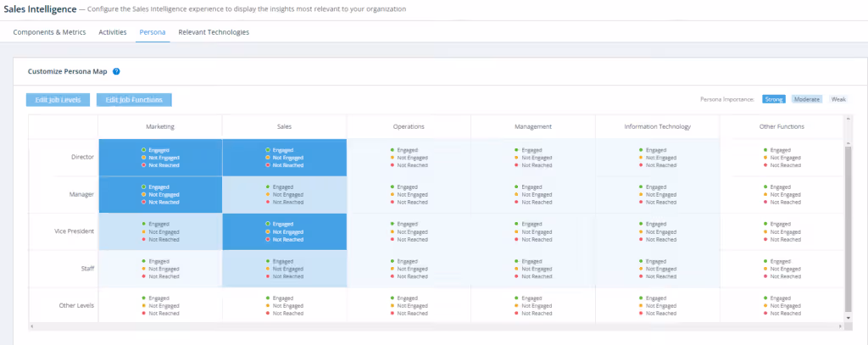Click the Operations column header

409,127
